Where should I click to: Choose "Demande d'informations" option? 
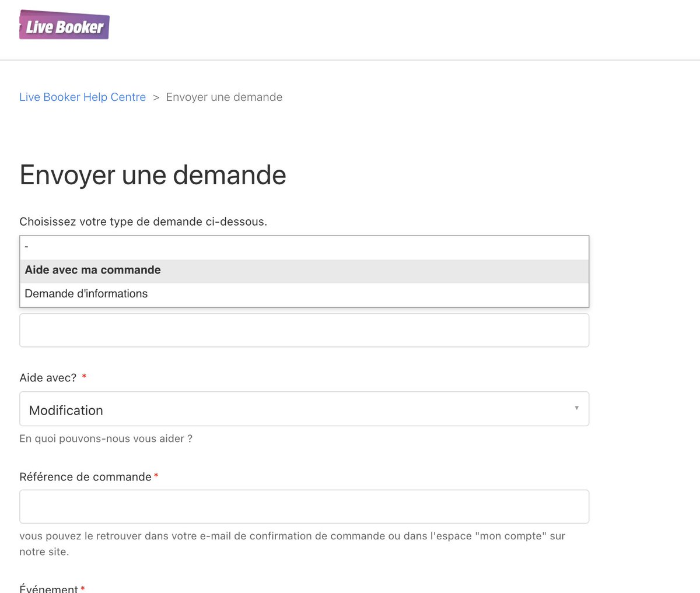click(304, 294)
